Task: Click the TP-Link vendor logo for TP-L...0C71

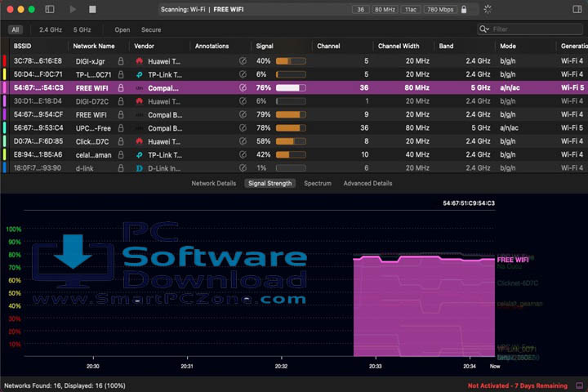Action: coord(140,74)
